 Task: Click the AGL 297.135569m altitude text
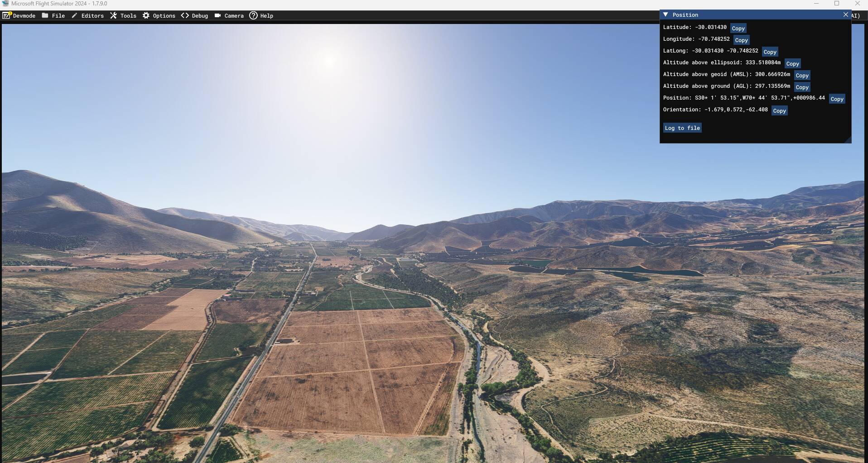727,86
